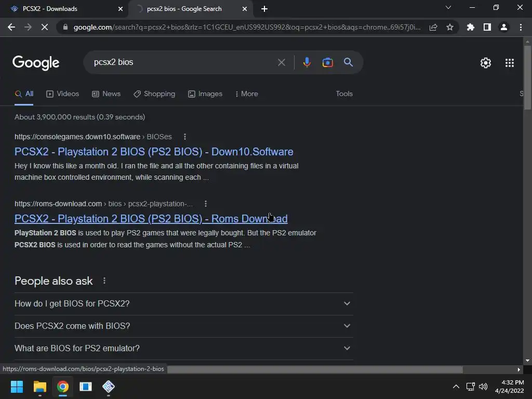Click the vertical scrollbar thumb
Image resolution: width=532 pixels, height=399 pixels.
[x=527, y=78]
